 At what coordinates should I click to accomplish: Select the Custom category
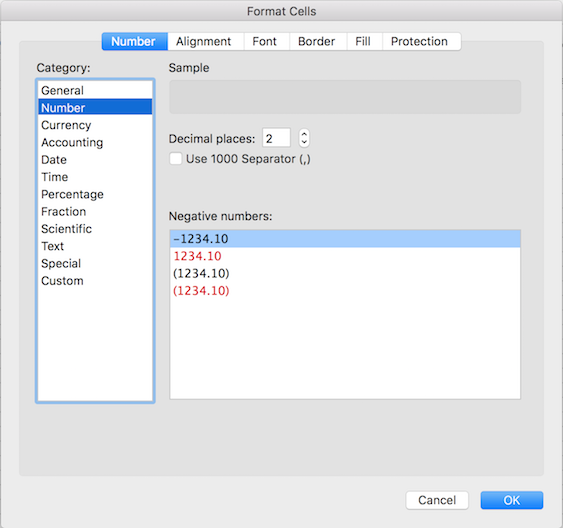click(95, 281)
